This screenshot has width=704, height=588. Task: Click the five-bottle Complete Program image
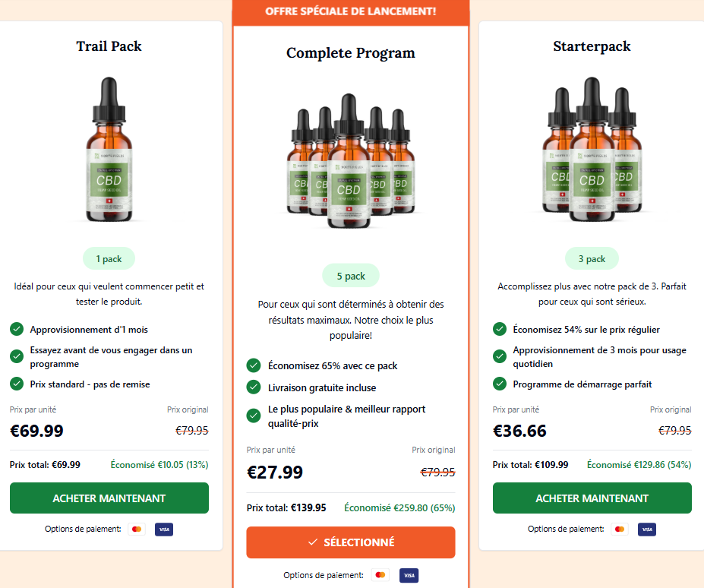click(x=351, y=161)
